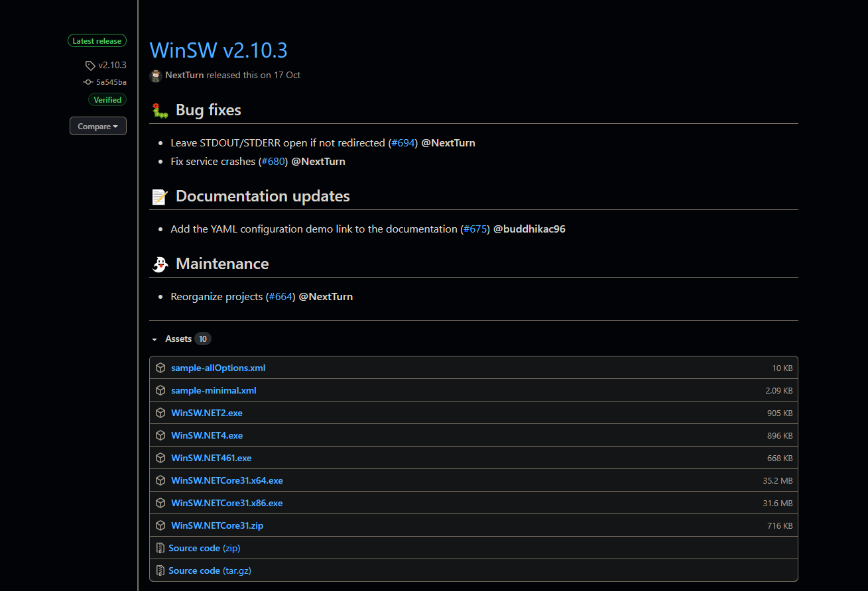868x591 pixels.
Task: Click the 668 KB file size
Action: click(x=780, y=458)
